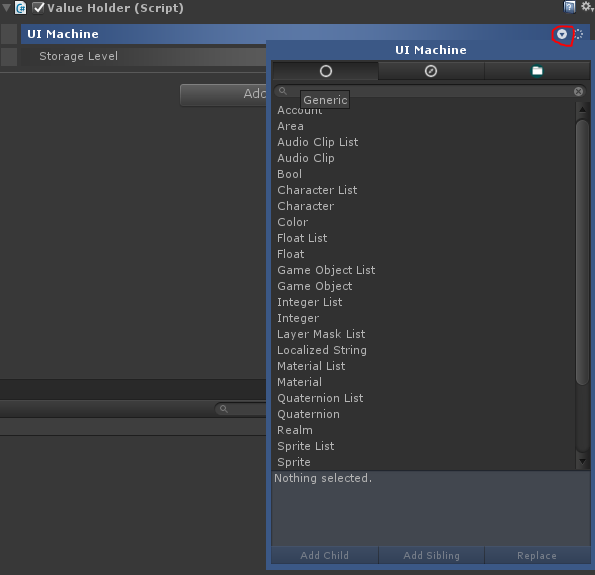The height and width of the screenshot is (575, 595).
Task: Select Audio Clip List from the type list
Action: tap(318, 142)
